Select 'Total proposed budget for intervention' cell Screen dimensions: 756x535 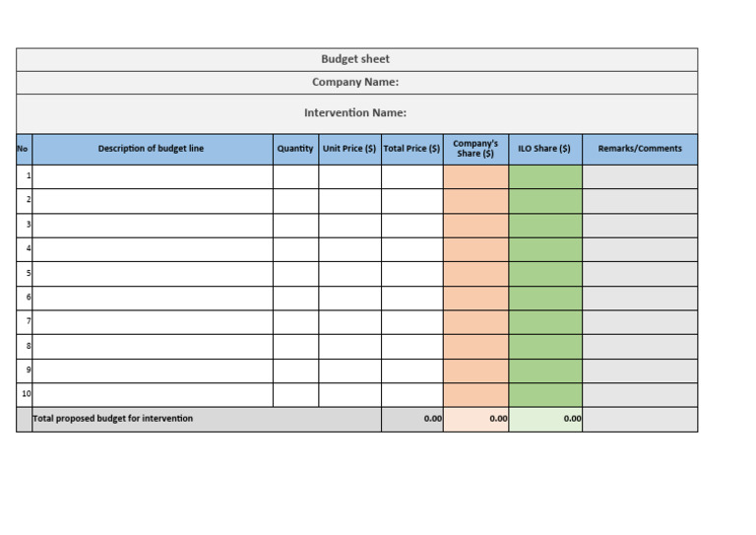tap(207, 420)
